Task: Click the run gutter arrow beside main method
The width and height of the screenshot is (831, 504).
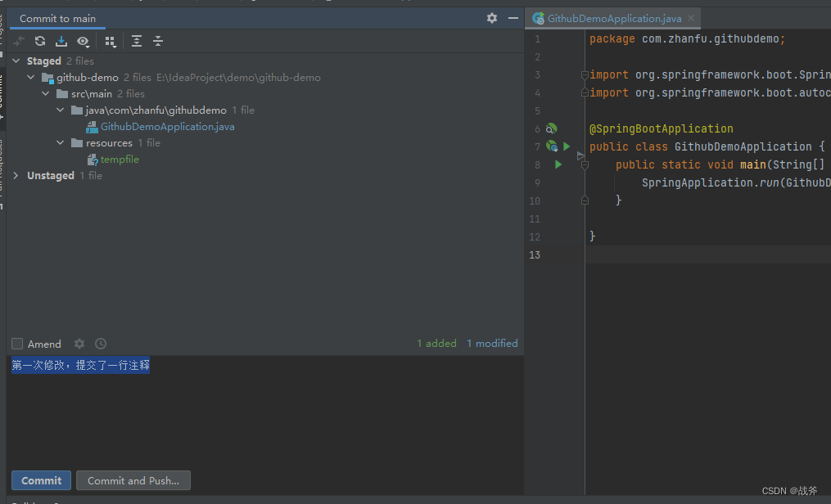Action: point(558,164)
